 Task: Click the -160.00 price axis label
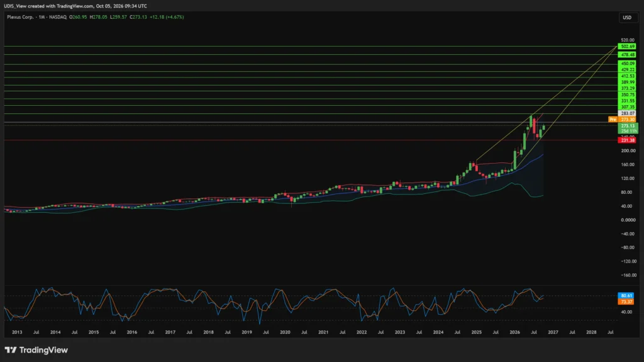[628, 275]
